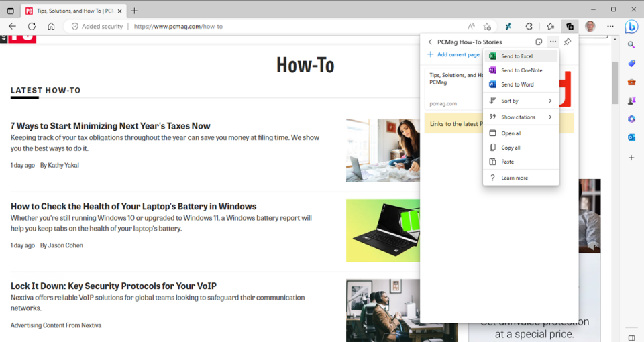Open the Read aloud icon in address bar
644x342 pixels.
click(x=471, y=26)
